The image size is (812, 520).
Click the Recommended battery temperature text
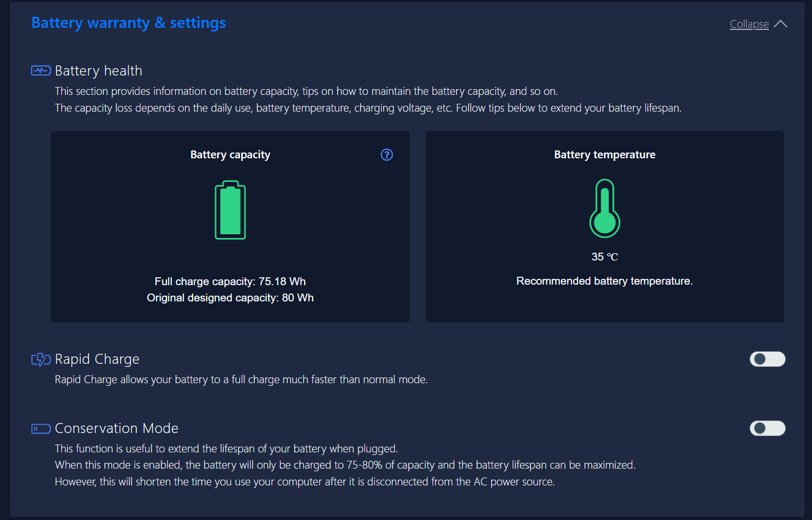[604, 281]
